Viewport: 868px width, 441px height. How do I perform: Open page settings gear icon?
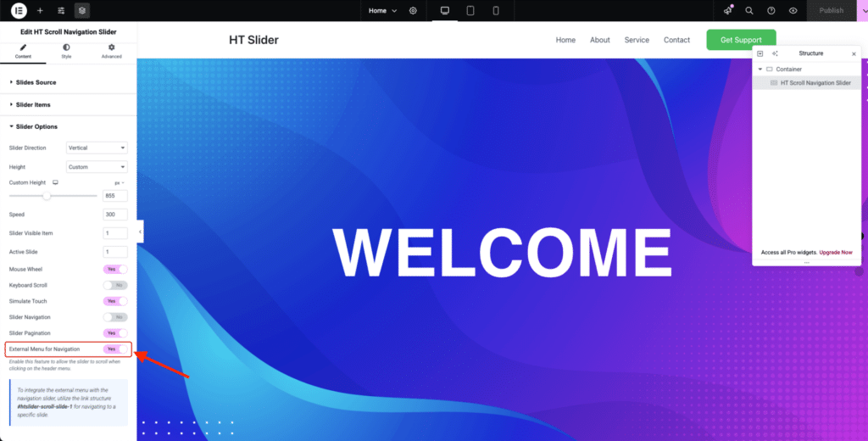[413, 10]
